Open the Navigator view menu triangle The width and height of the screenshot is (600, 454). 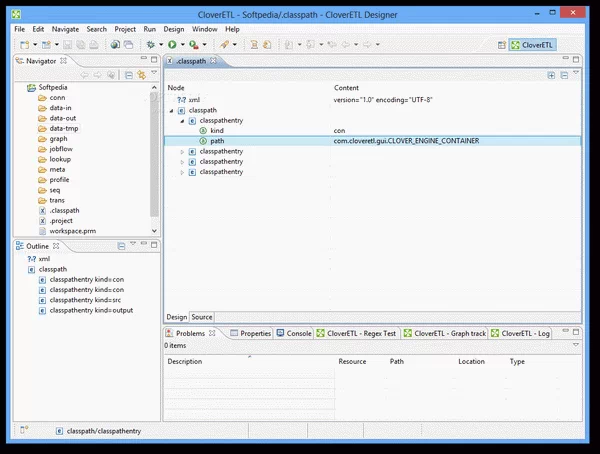[154, 72]
